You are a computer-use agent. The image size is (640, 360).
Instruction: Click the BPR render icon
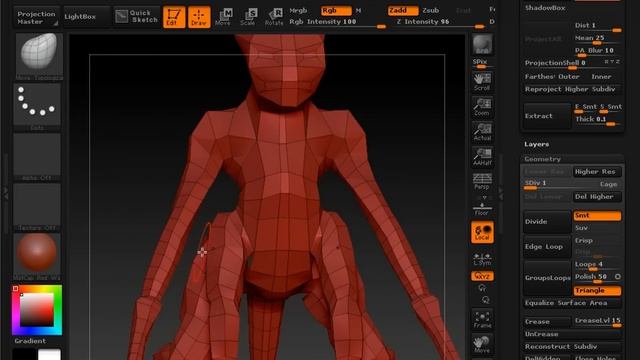point(482,44)
